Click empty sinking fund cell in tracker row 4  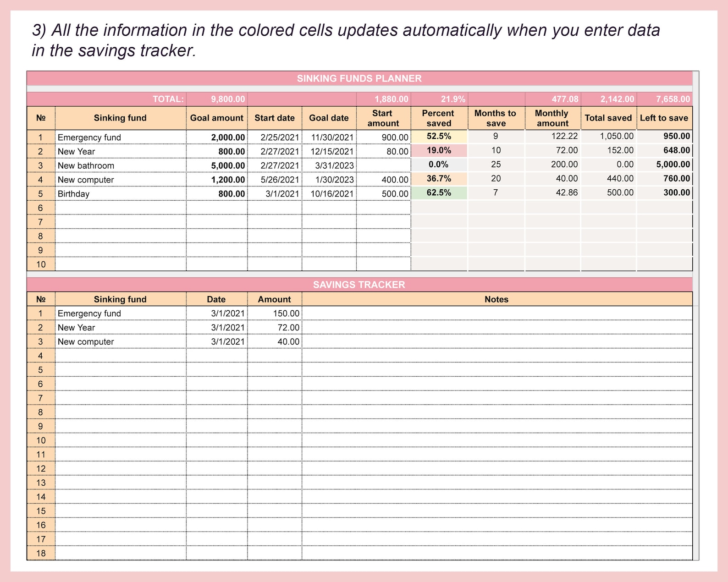click(x=121, y=356)
